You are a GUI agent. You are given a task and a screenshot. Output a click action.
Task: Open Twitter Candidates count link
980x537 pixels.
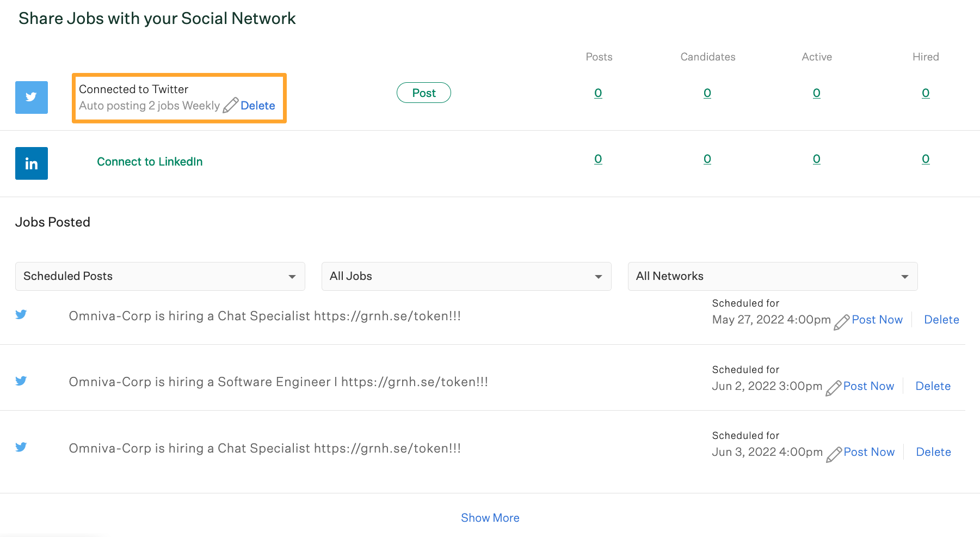click(x=707, y=93)
